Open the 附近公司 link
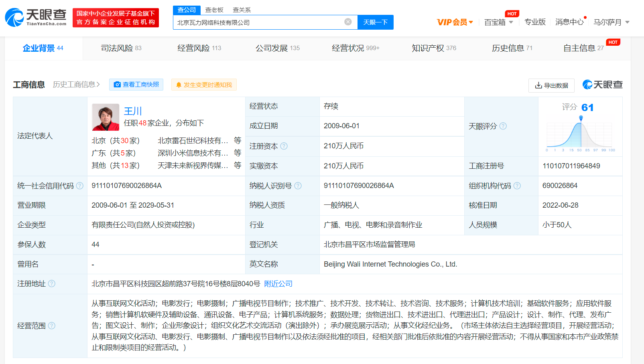Viewport: 644px width, 364px height. (x=278, y=283)
